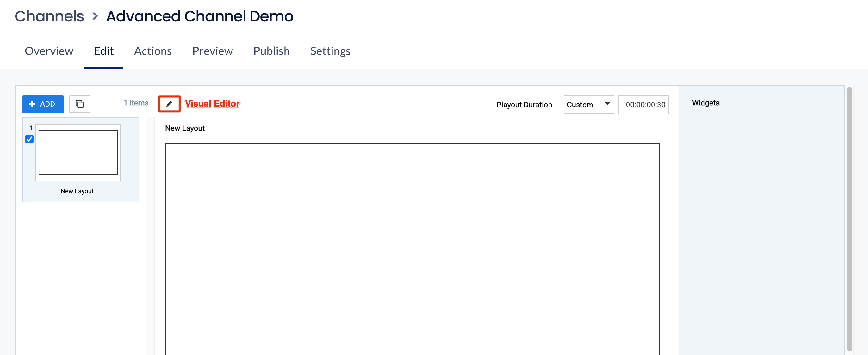The width and height of the screenshot is (868, 355).
Task: Click the ADD button text
Action: [47, 104]
